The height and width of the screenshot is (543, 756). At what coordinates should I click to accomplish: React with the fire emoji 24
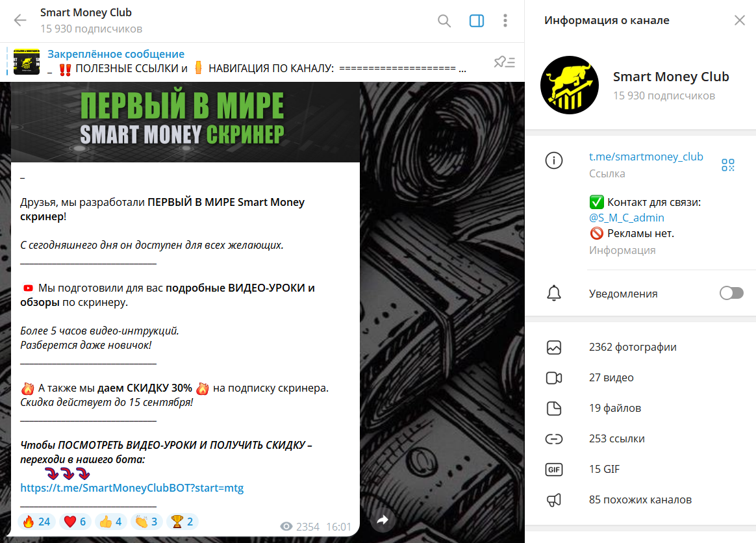coord(36,522)
